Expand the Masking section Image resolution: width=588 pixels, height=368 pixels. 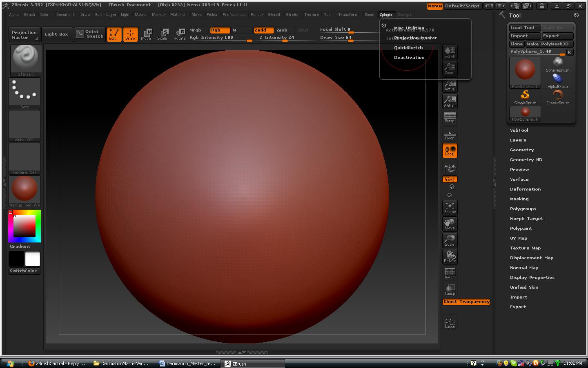[519, 199]
